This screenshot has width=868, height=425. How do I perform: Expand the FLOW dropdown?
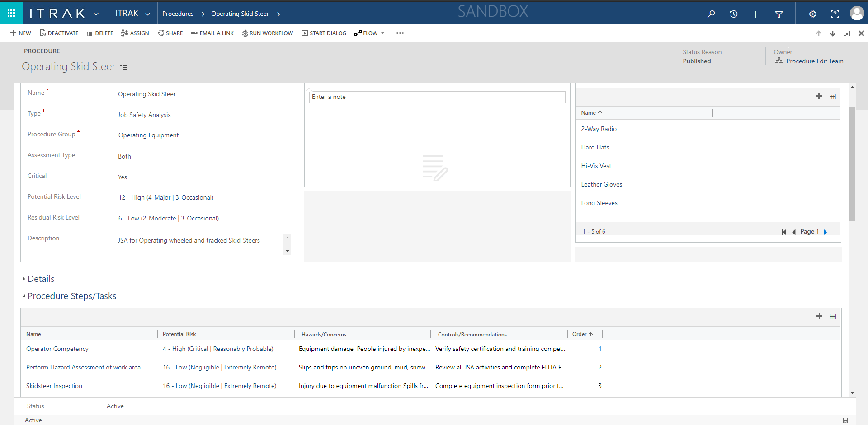[x=383, y=33]
